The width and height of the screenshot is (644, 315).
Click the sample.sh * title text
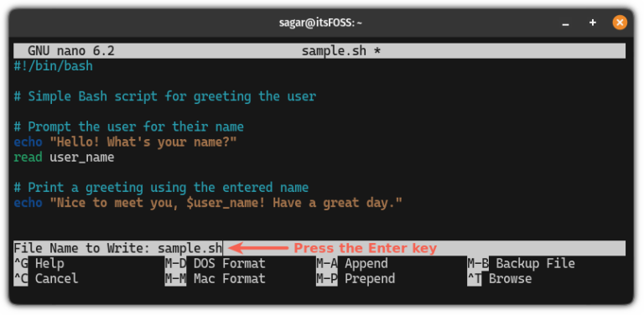point(341,51)
